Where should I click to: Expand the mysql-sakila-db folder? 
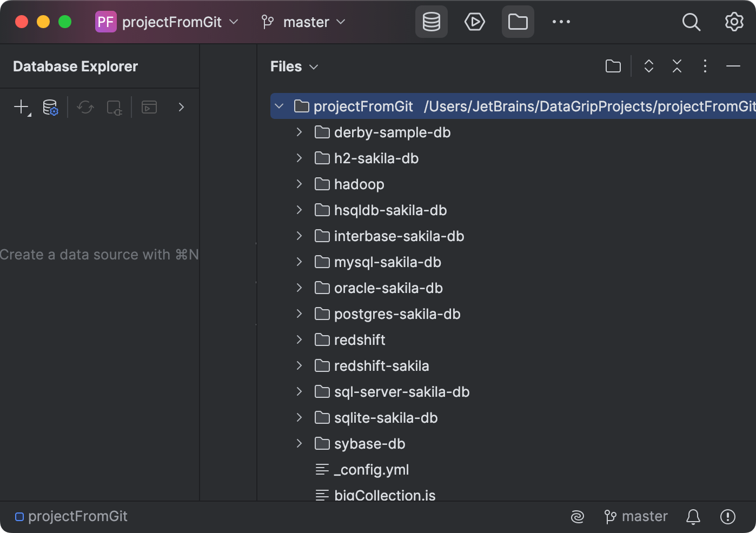[x=299, y=262]
